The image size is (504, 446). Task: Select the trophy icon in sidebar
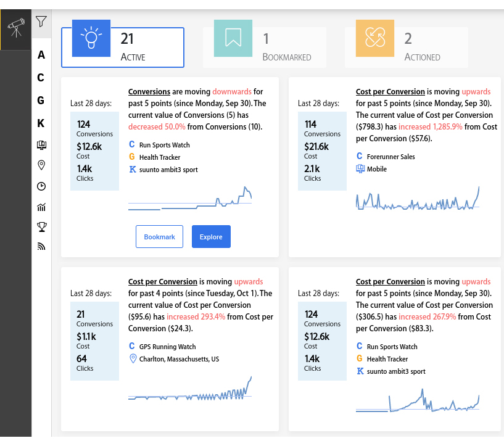pyautogui.click(x=42, y=227)
